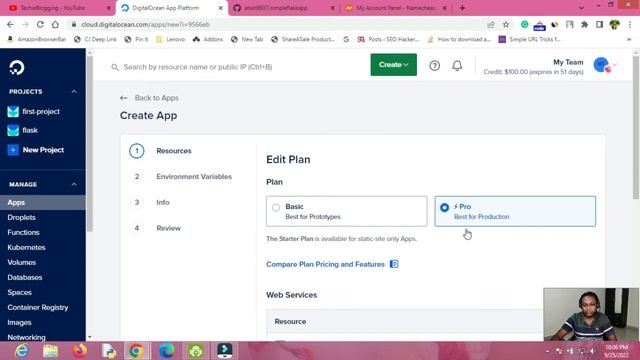Open Kubernetes in sidebar
Screen dimensions: 640x360
point(26,247)
